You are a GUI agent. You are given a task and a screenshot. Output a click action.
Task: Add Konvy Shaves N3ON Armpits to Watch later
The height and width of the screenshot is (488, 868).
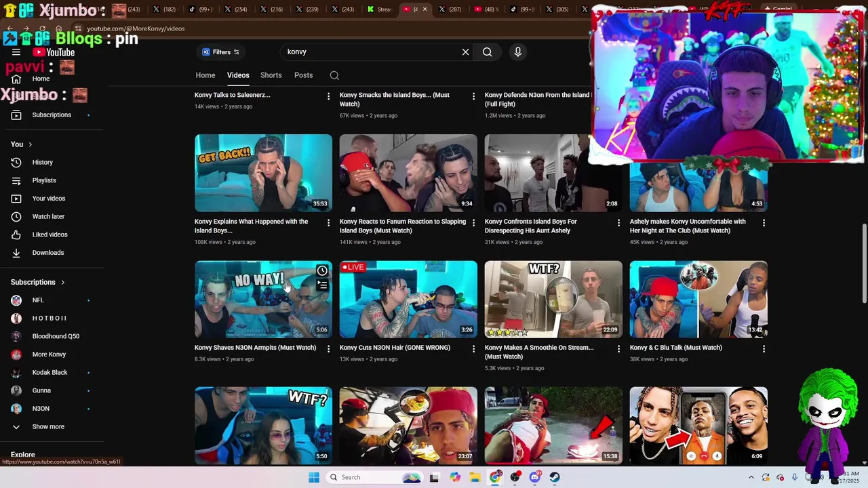click(x=322, y=271)
